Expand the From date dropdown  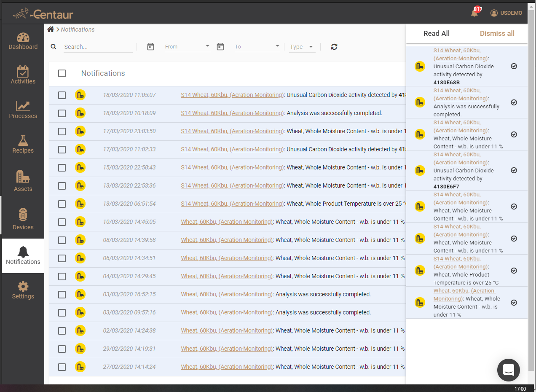207,46
